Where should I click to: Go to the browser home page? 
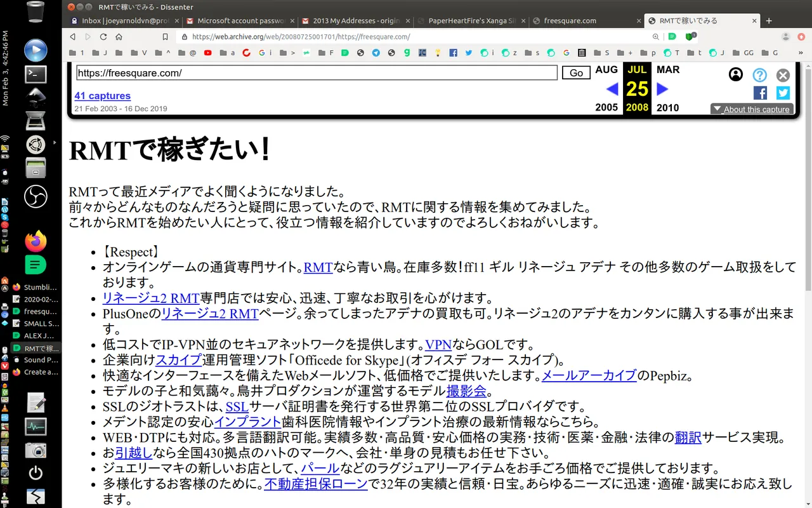119,37
